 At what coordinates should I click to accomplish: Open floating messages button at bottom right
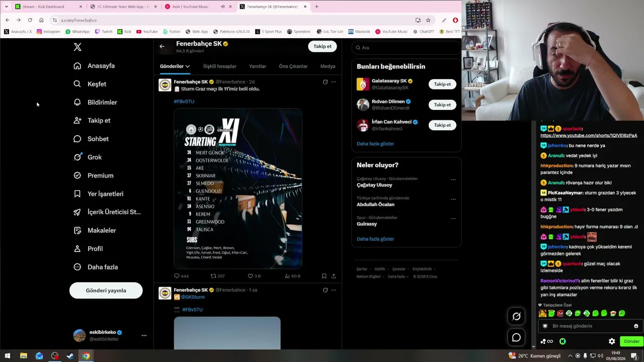point(516,337)
